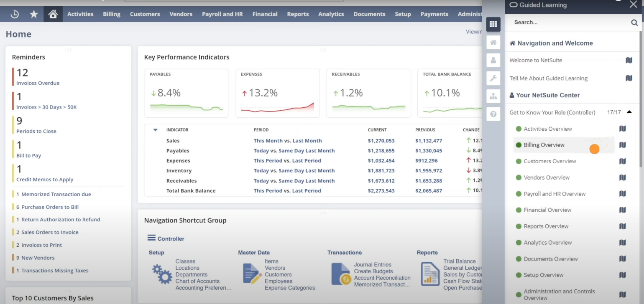The width and height of the screenshot is (644, 304).
Task: Open the Reports menu
Action: [x=298, y=14]
